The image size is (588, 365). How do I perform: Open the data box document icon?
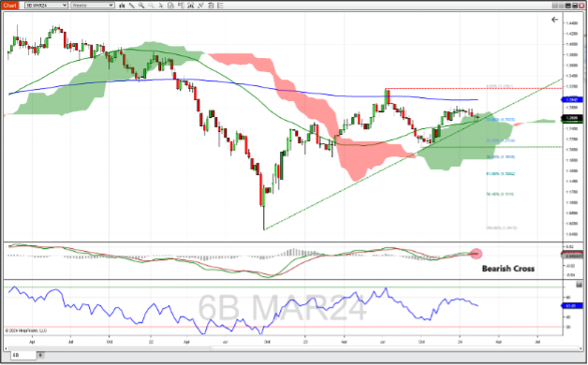170,6
